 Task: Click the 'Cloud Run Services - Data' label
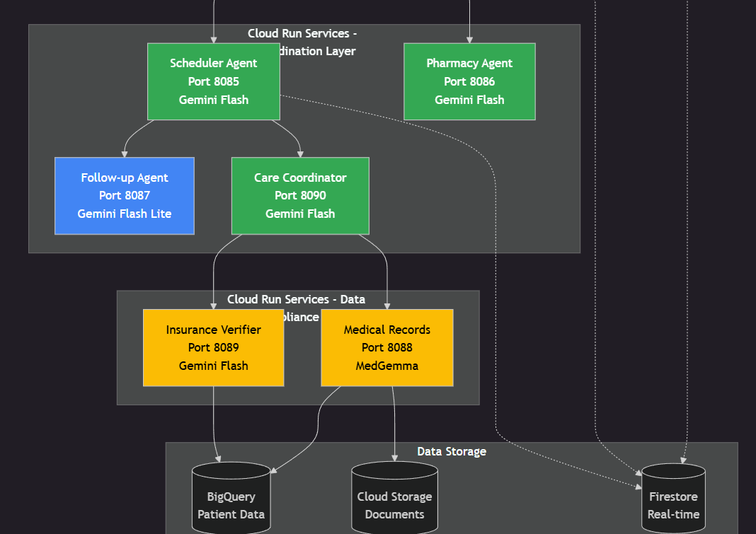[x=296, y=299]
